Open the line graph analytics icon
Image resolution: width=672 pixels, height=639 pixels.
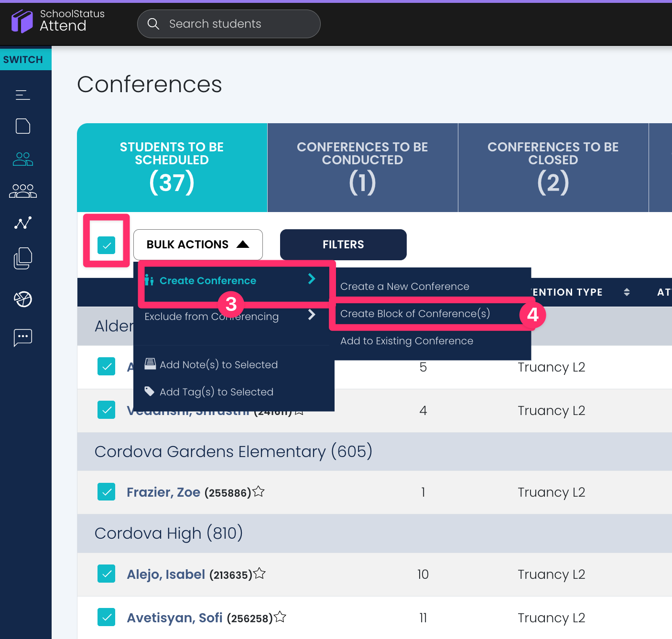(x=22, y=223)
